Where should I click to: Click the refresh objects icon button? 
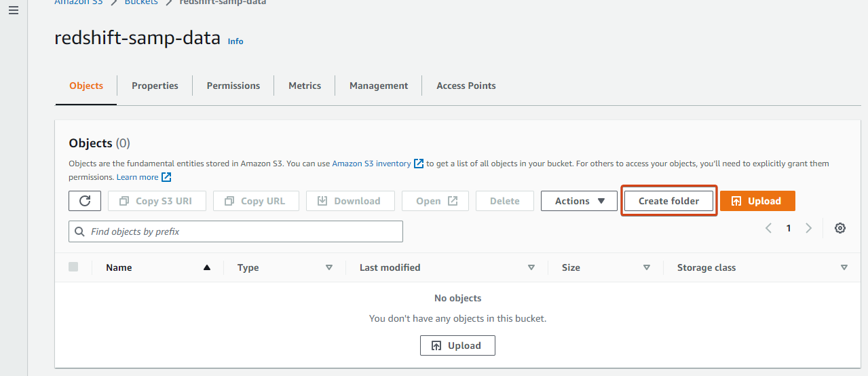click(x=85, y=201)
